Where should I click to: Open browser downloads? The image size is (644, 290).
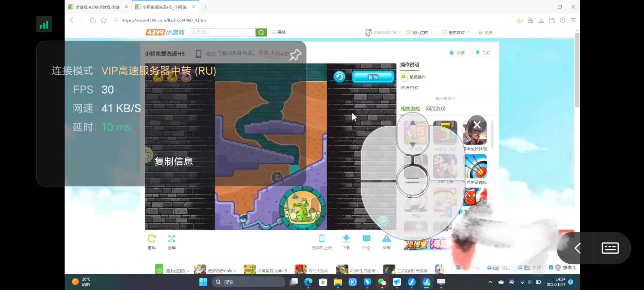(541, 20)
